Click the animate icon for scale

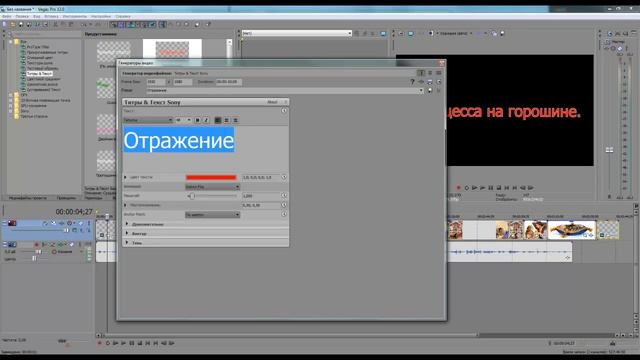[x=284, y=196]
